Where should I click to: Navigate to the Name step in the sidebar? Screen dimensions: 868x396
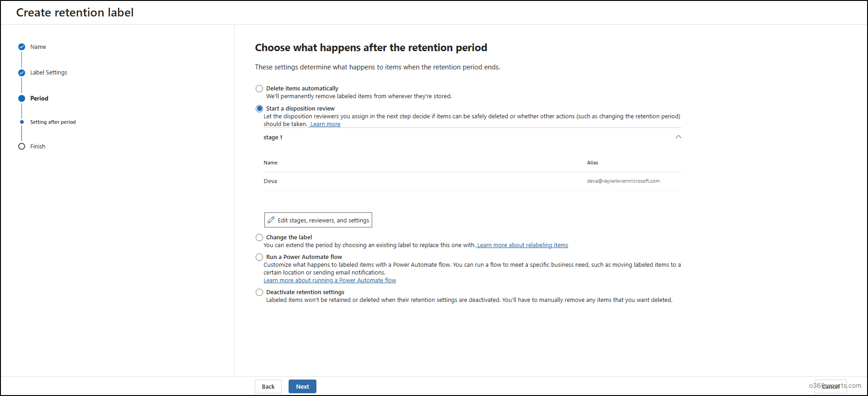click(x=38, y=47)
